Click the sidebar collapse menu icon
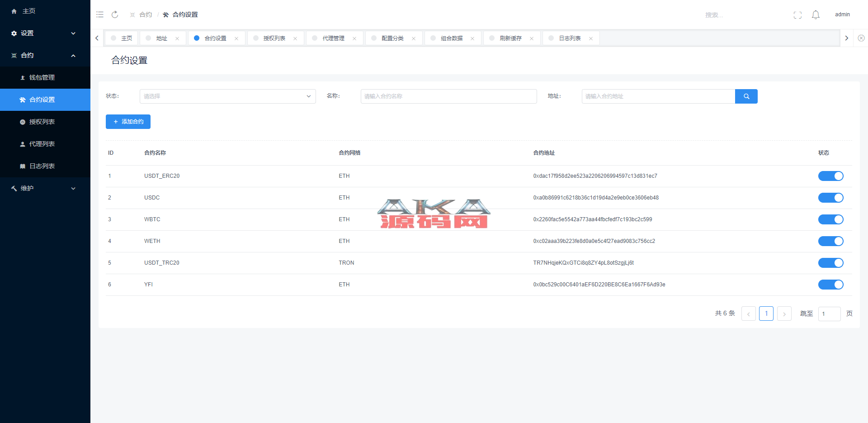The width and height of the screenshot is (868, 423). click(x=100, y=14)
